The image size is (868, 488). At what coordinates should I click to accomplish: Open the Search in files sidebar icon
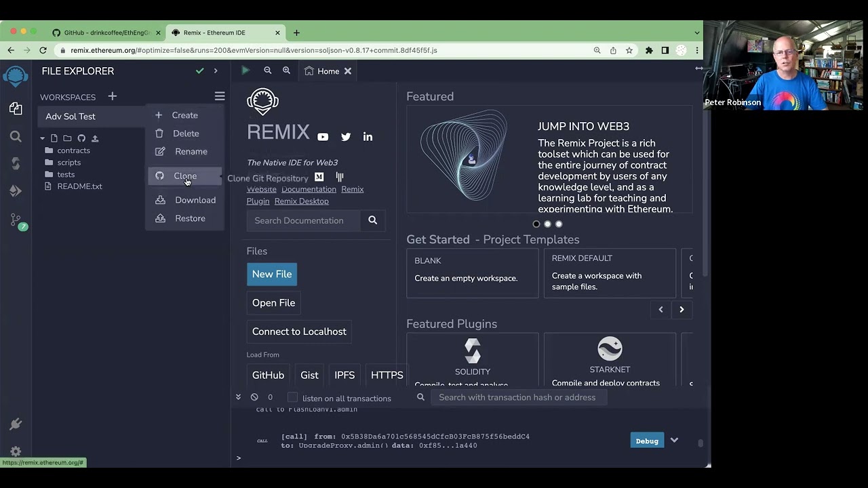(x=16, y=136)
